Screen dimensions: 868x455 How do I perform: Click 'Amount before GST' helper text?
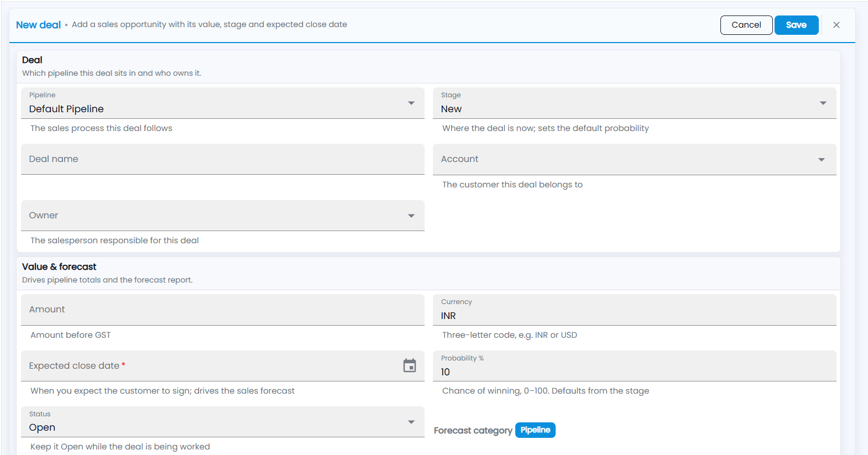(x=71, y=335)
